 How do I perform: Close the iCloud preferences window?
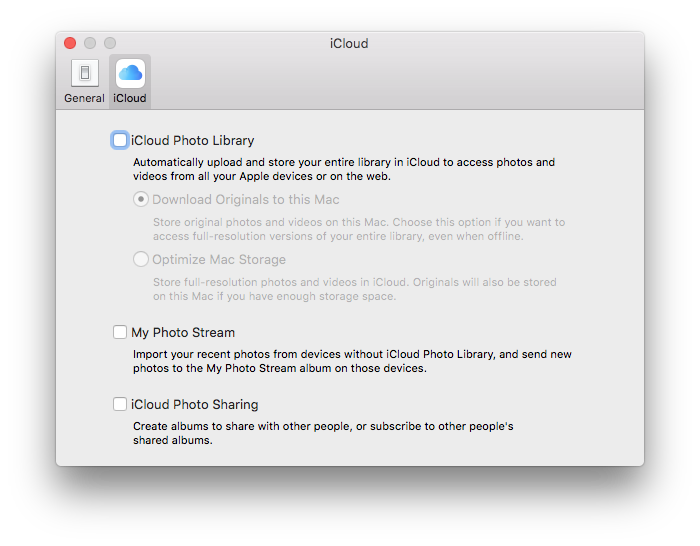[x=70, y=43]
